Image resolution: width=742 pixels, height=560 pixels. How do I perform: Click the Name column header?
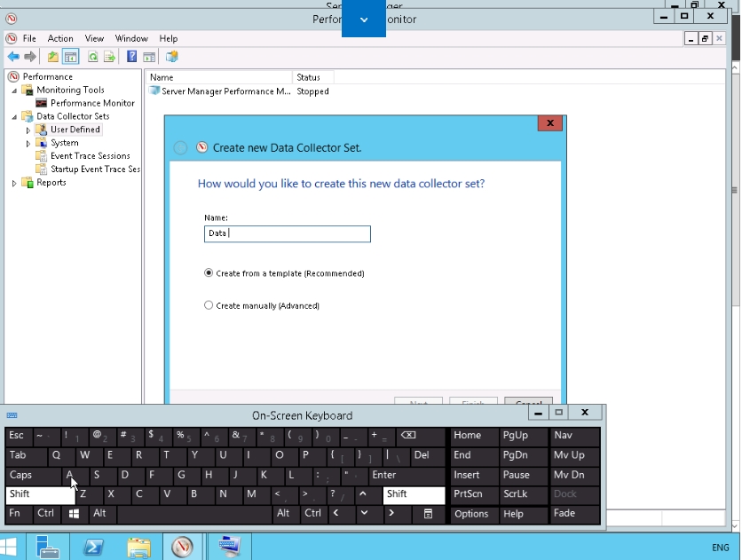point(219,77)
